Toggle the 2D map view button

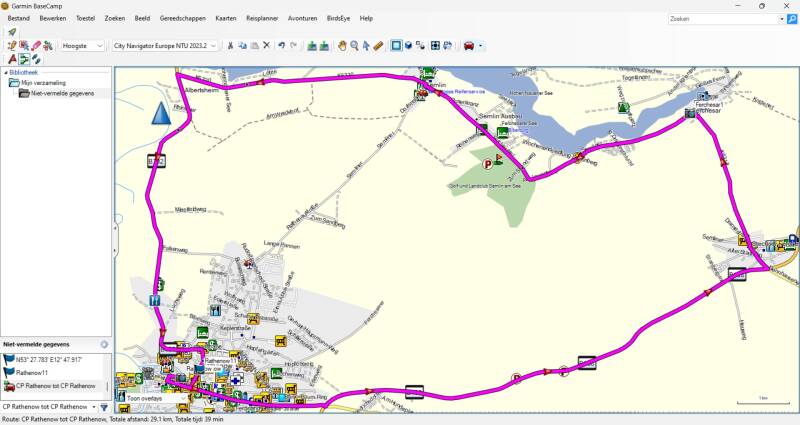pos(396,45)
